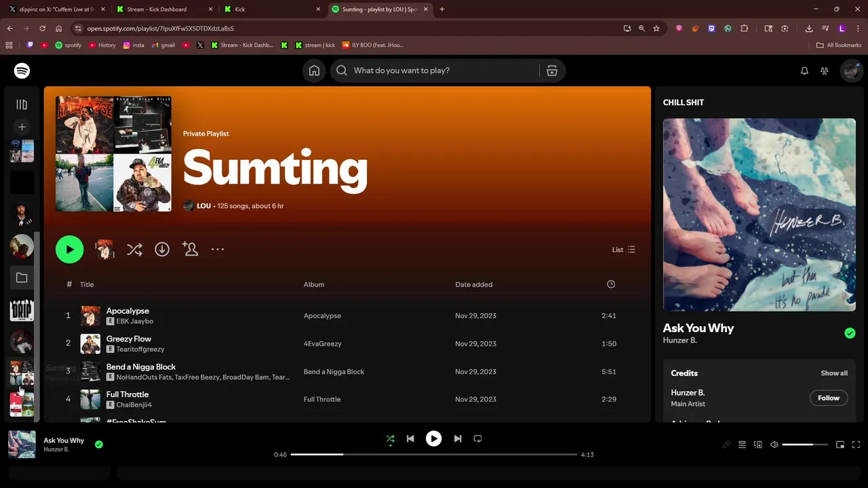Skip to previous track
Screen dimensions: 868x488
410,439
